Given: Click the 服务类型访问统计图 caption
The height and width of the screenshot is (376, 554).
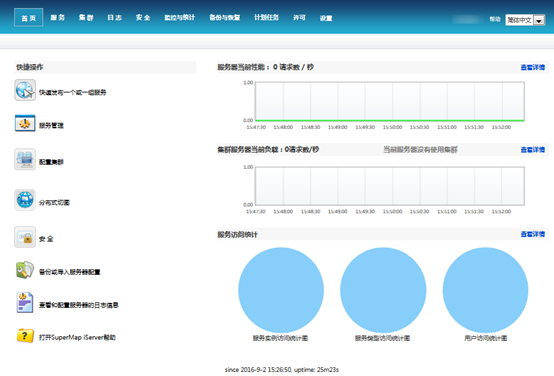Looking at the screenshot, I should coord(383,338).
